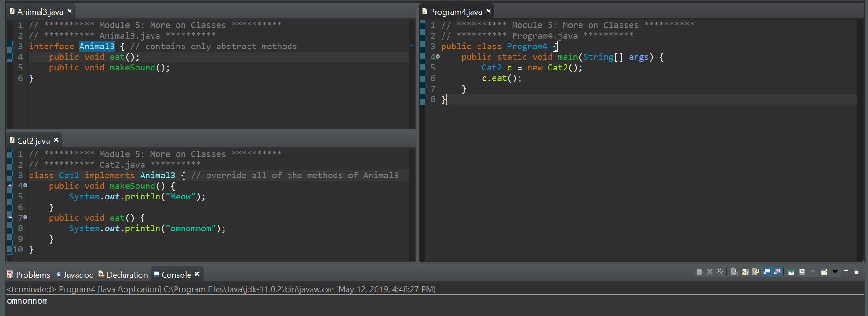Switch to the Problems tab
Screen dimensions: 868x316
pos(29,275)
